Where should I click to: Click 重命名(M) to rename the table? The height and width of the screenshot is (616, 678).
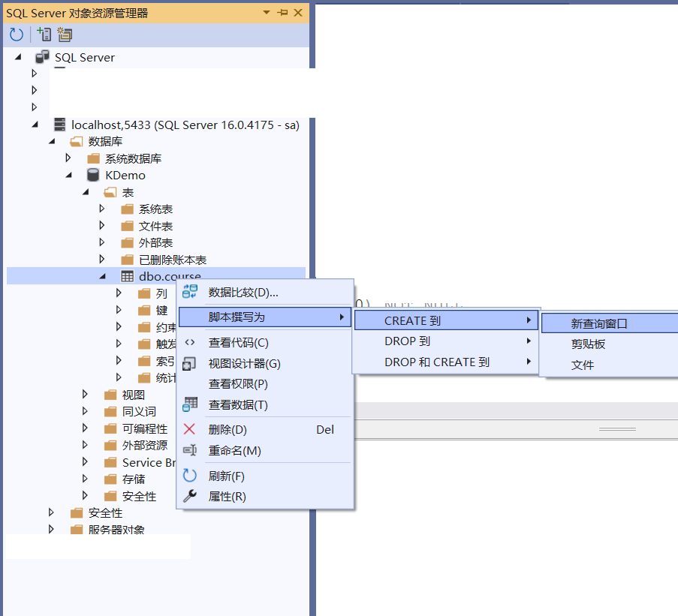pyautogui.click(x=240, y=451)
